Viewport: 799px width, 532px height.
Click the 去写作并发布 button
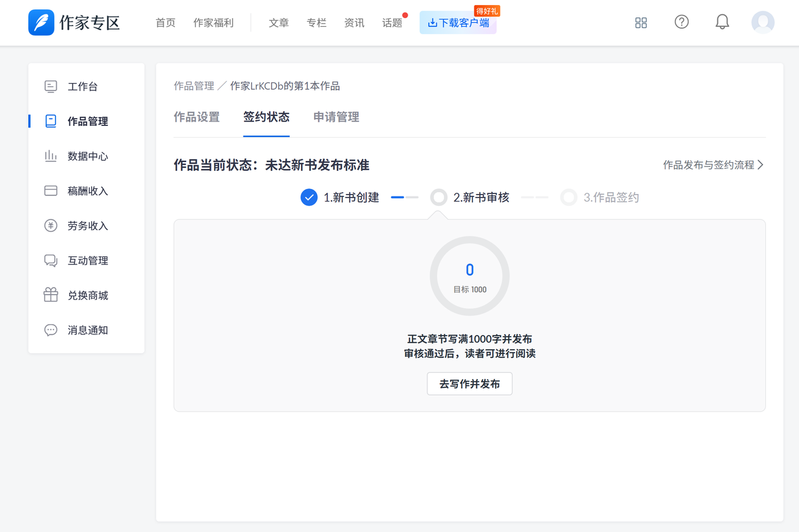point(469,384)
